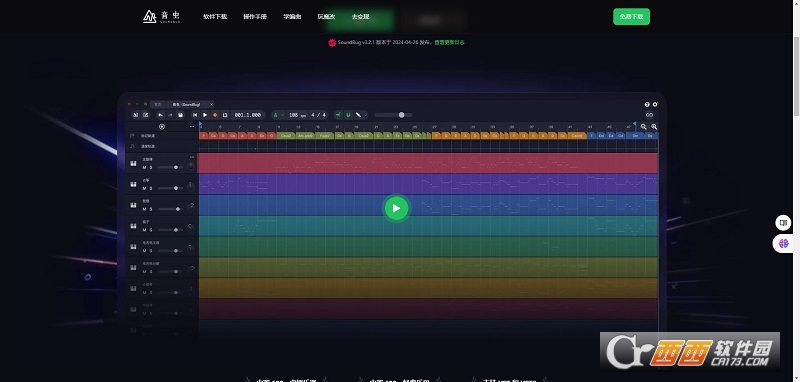Open the blue track's instrument keyboard icon
Image resolution: width=800 pixels, height=382 pixels.
133,205
